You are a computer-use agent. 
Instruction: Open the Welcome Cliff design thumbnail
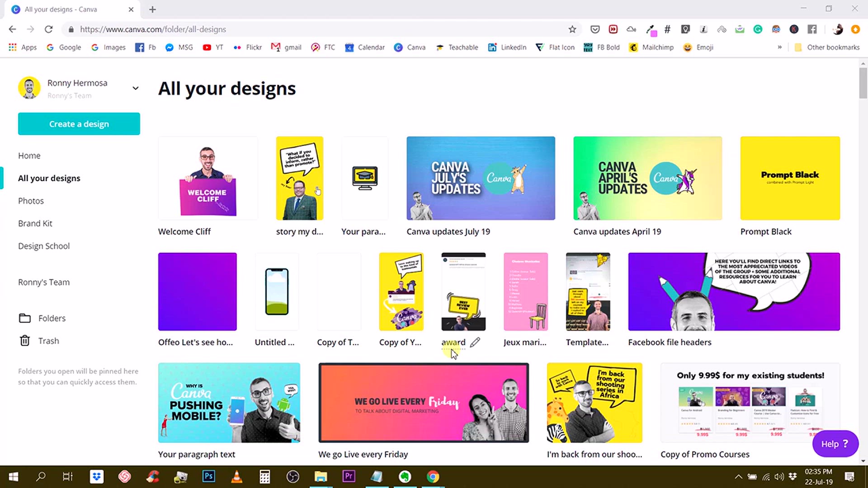208,178
